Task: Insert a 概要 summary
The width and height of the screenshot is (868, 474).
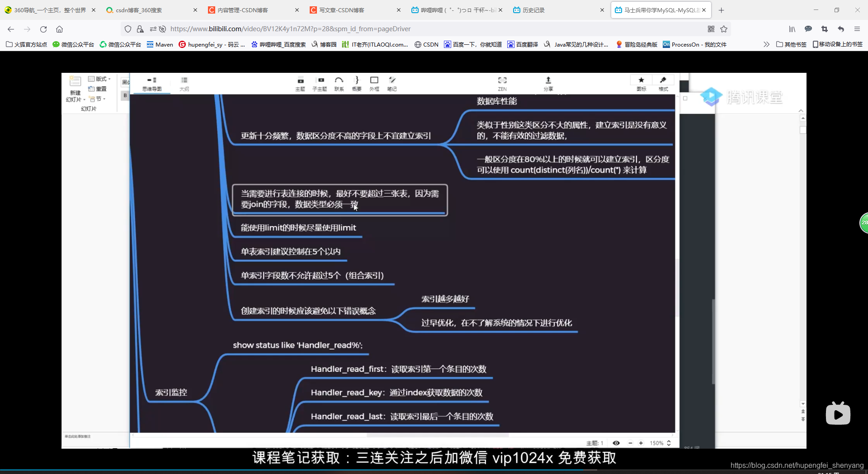Action: click(x=357, y=83)
